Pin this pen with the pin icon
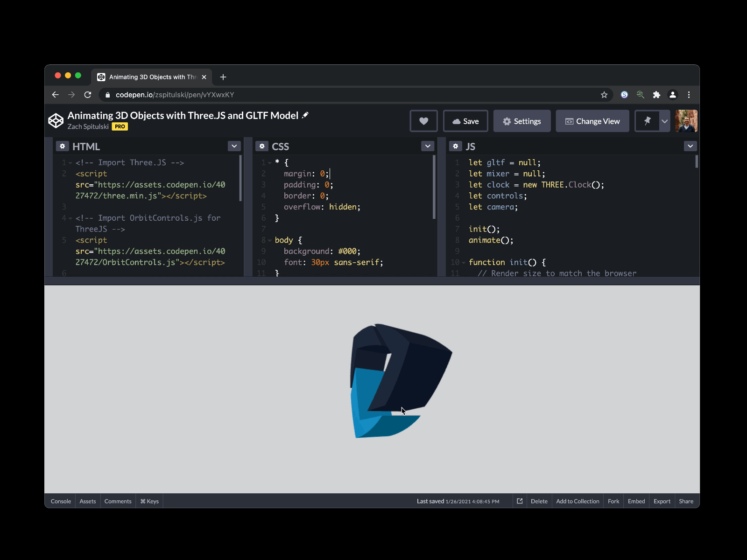The image size is (747, 560). [647, 121]
